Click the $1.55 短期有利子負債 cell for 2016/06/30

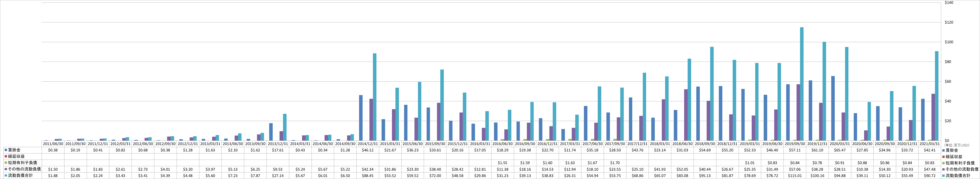coord(502,163)
